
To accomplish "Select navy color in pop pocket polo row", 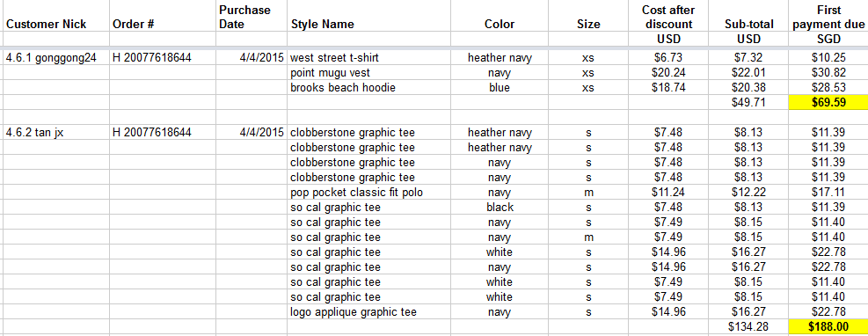I will click(500, 193).
